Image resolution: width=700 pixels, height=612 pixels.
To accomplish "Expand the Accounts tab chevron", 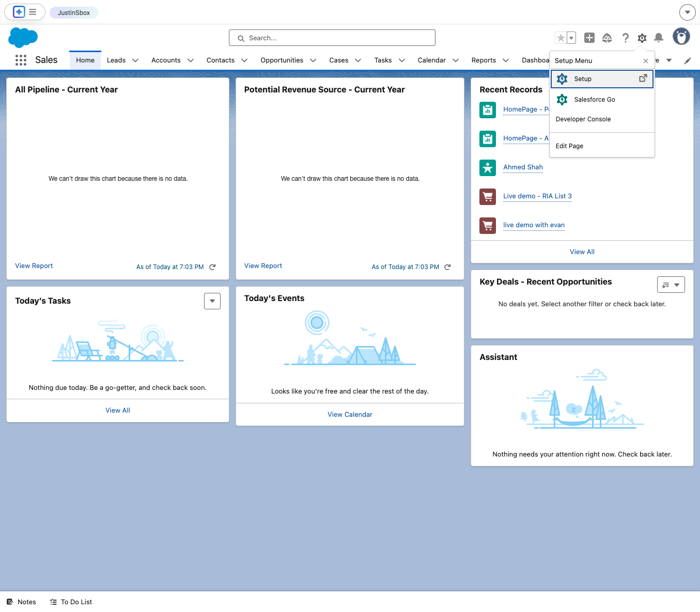I will point(191,60).
